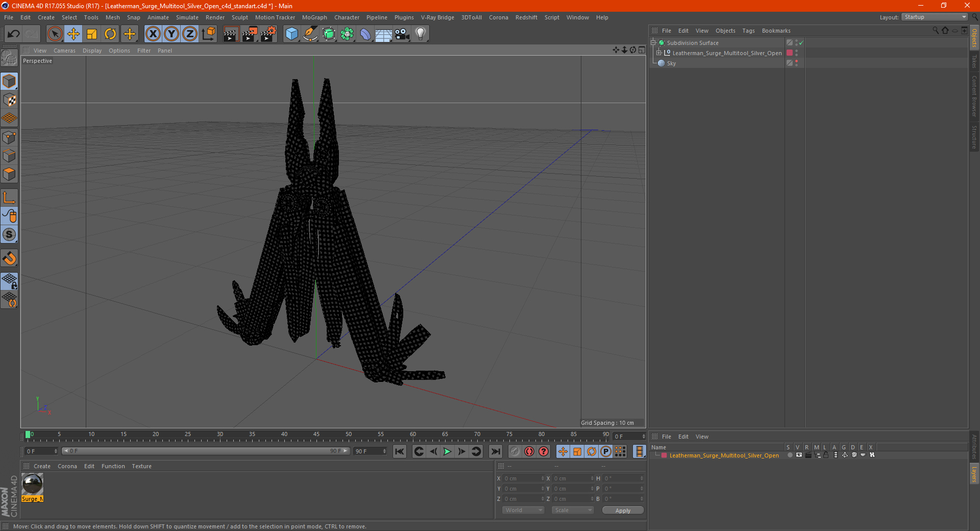Toggle layer solo dot
This screenshot has height=531, width=980.
tap(790, 455)
